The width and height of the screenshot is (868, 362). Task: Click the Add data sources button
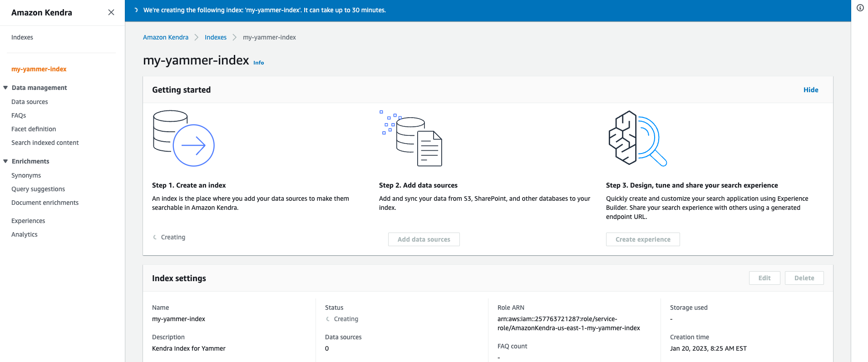tap(424, 239)
